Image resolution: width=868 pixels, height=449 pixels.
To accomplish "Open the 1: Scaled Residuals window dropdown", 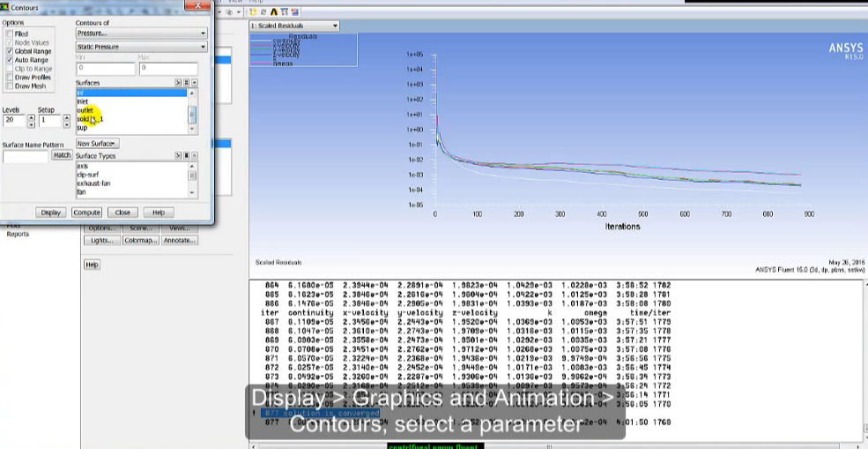I will (294, 26).
